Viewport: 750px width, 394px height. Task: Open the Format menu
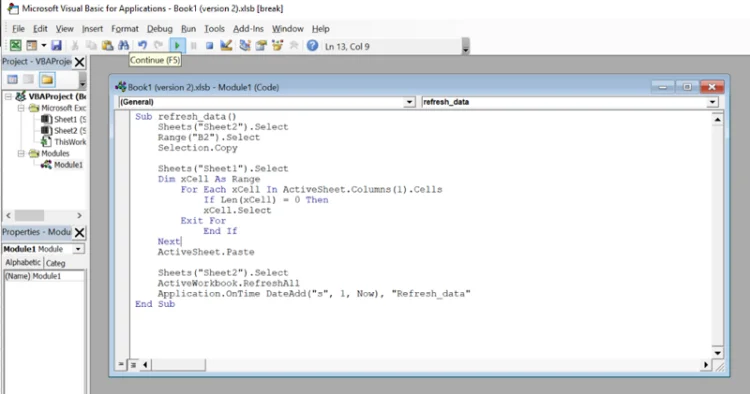coord(125,29)
